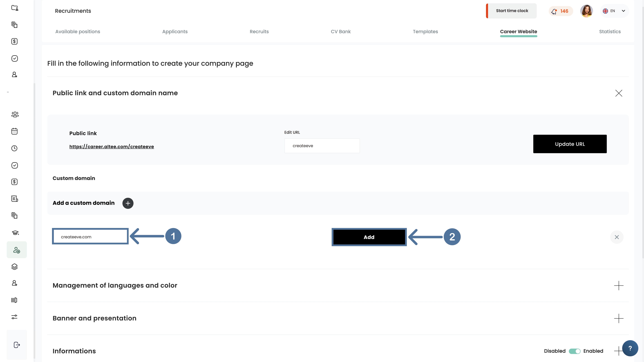Open the calendar icon in sidebar

[x=14, y=131]
